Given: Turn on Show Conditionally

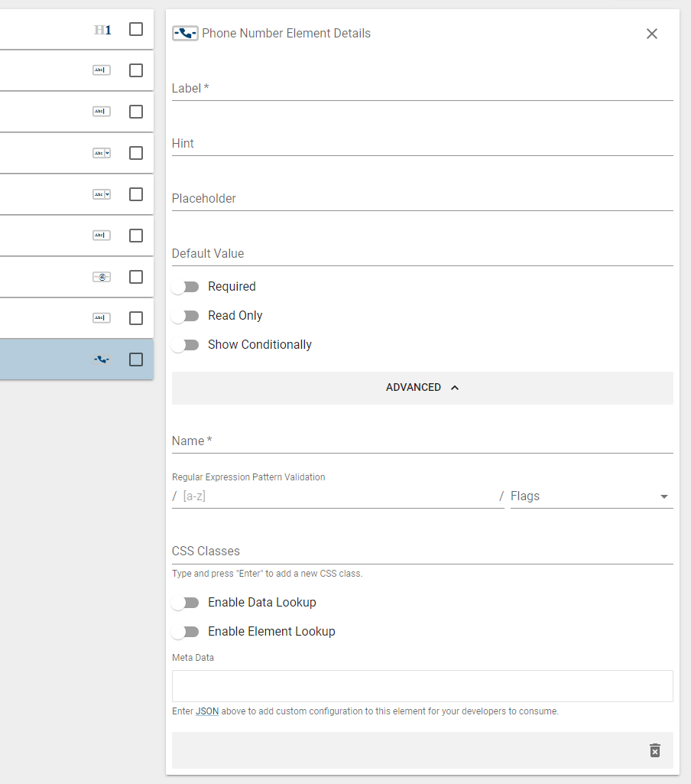Looking at the screenshot, I should pyautogui.click(x=185, y=345).
